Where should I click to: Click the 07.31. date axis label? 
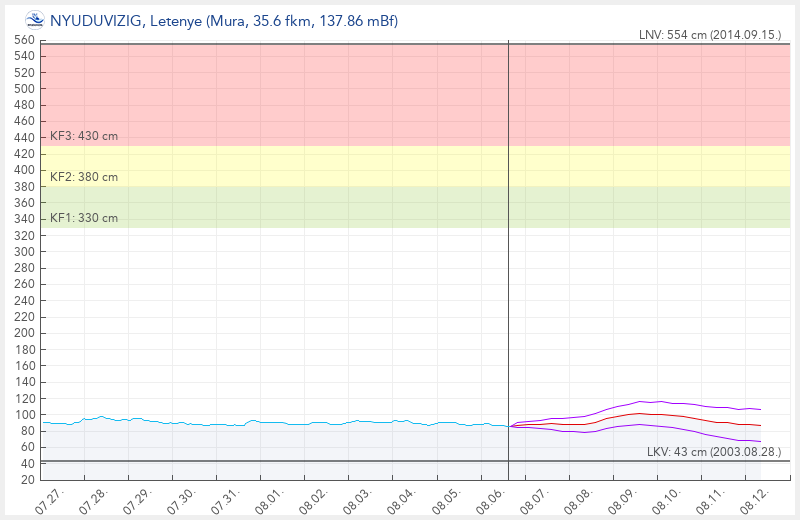click(226, 500)
